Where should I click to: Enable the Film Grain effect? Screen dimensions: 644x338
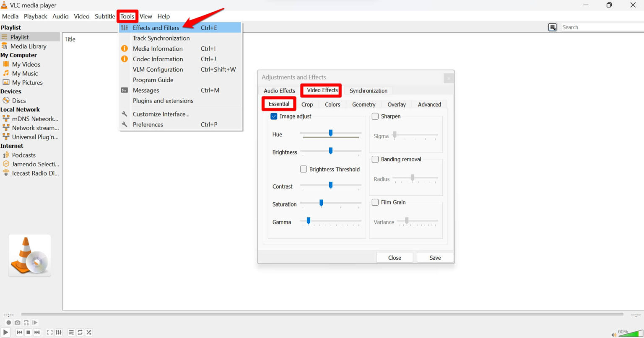375,202
